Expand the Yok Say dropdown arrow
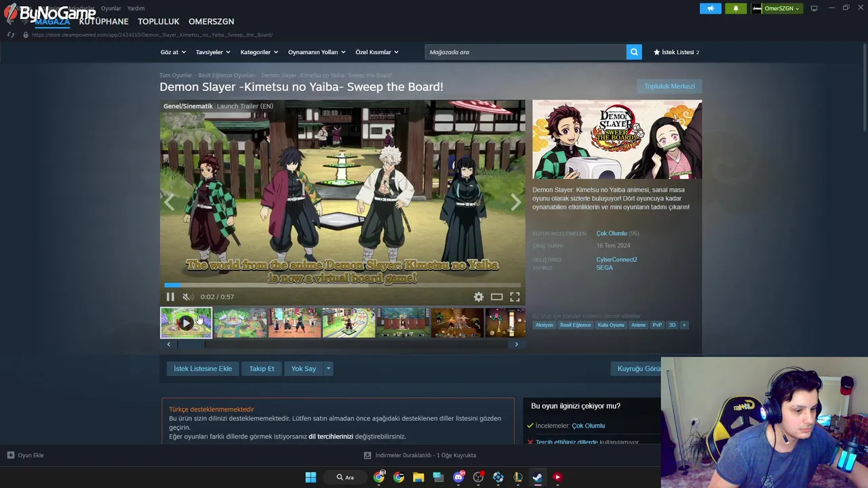The image size is (868, 488). click(328, 369)
